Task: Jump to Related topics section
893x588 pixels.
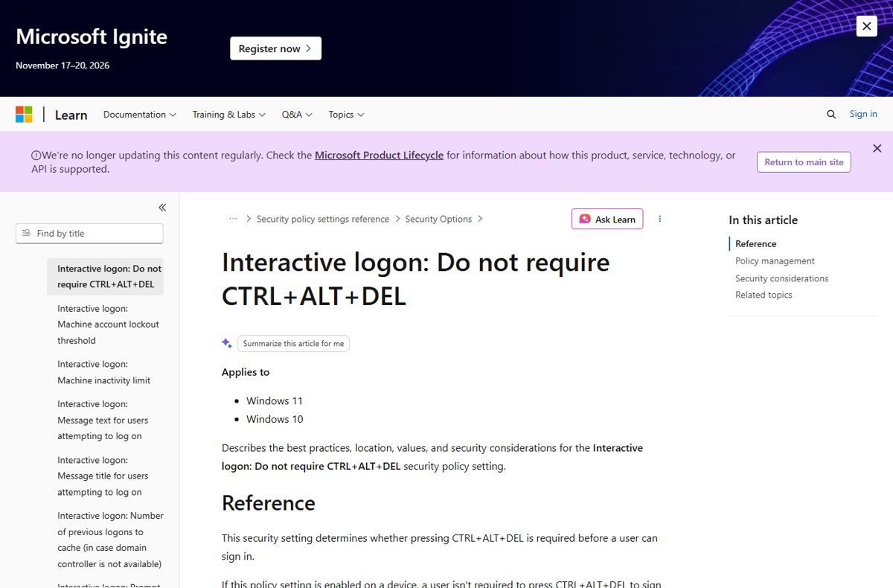Action: (x=764, y=295)
